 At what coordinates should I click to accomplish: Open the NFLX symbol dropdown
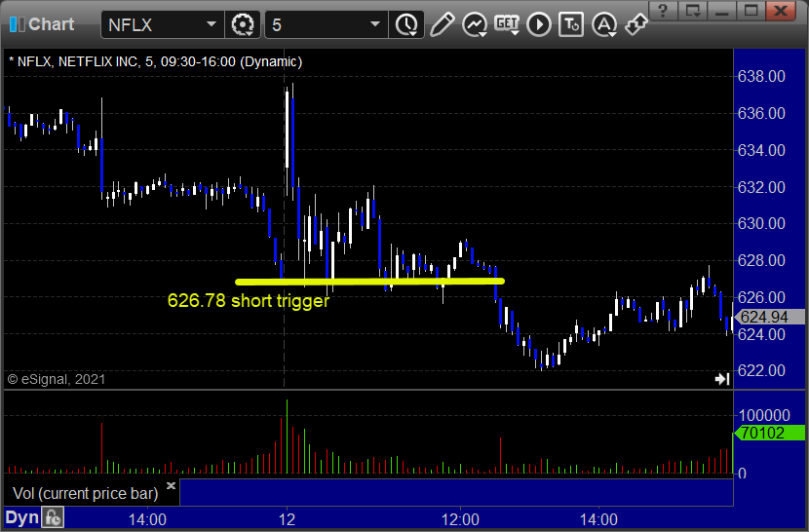coord(211,24)
